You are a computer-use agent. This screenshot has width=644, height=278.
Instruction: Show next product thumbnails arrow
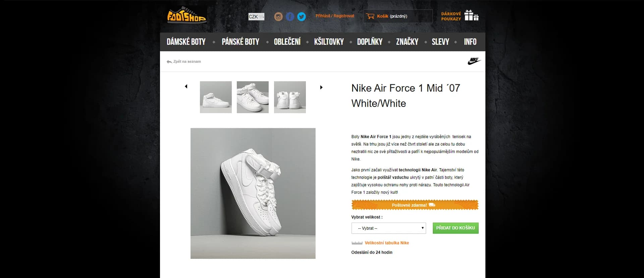coord(321,87)
